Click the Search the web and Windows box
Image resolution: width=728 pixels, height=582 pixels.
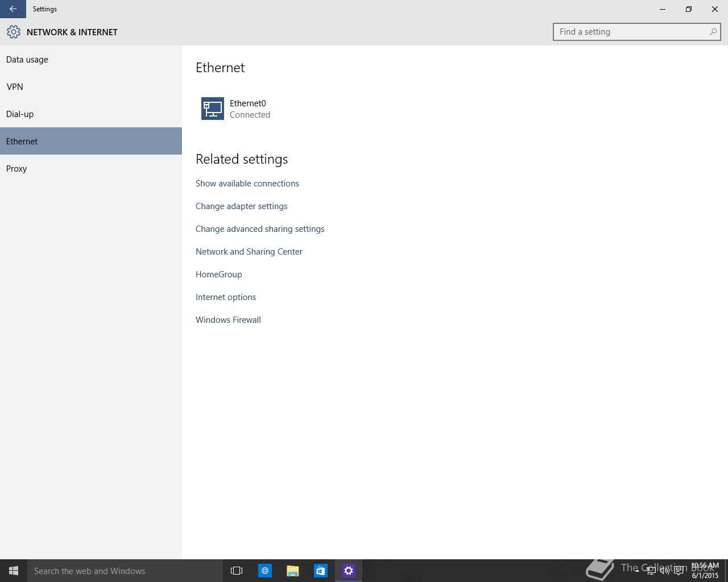pos(125,571)
